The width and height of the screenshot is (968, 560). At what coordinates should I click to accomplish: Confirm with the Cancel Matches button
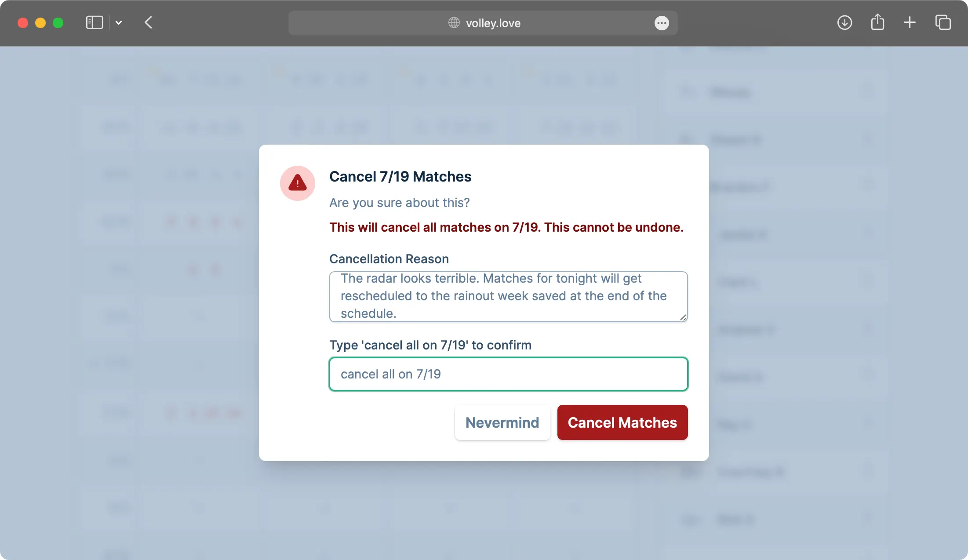622,422
